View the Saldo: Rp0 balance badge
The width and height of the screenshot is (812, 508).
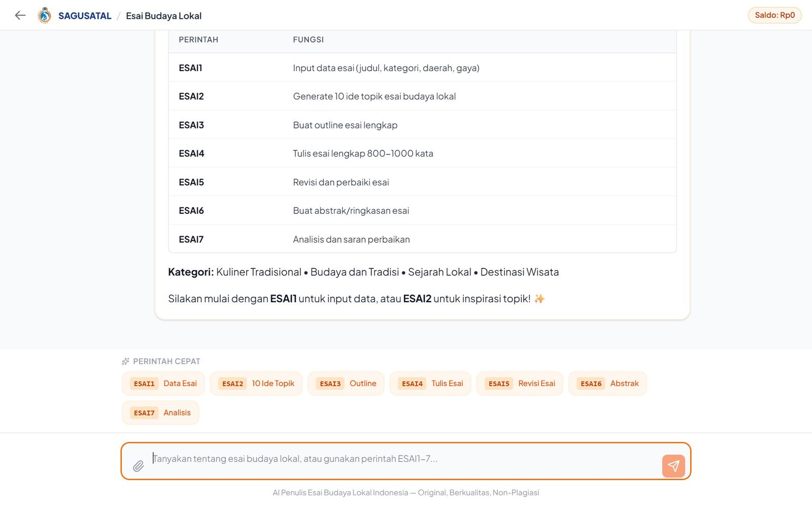coord(774,15)
